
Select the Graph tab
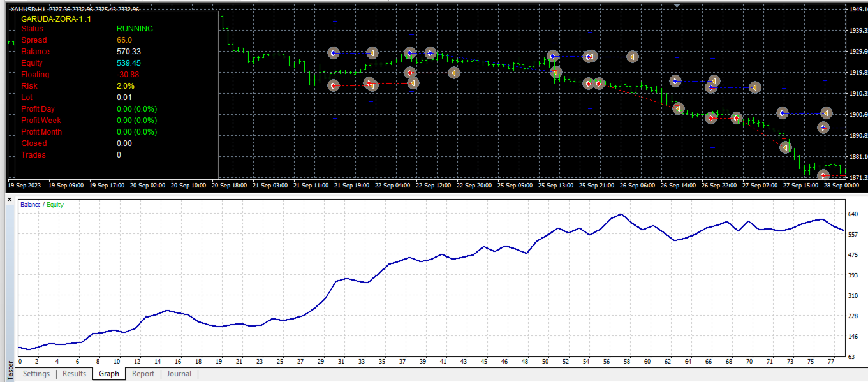coord(109,374)
